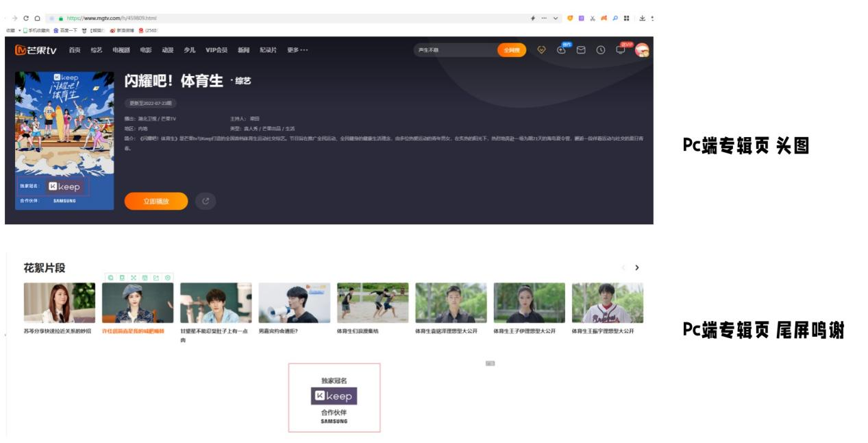Open the 首页 nav tab
The image size is (868, 443).
75,50
